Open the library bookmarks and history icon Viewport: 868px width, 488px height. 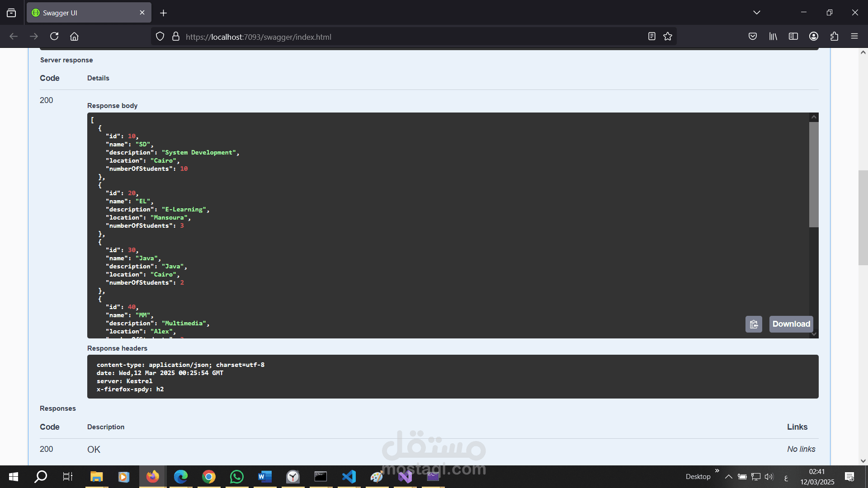pos(773,37)
